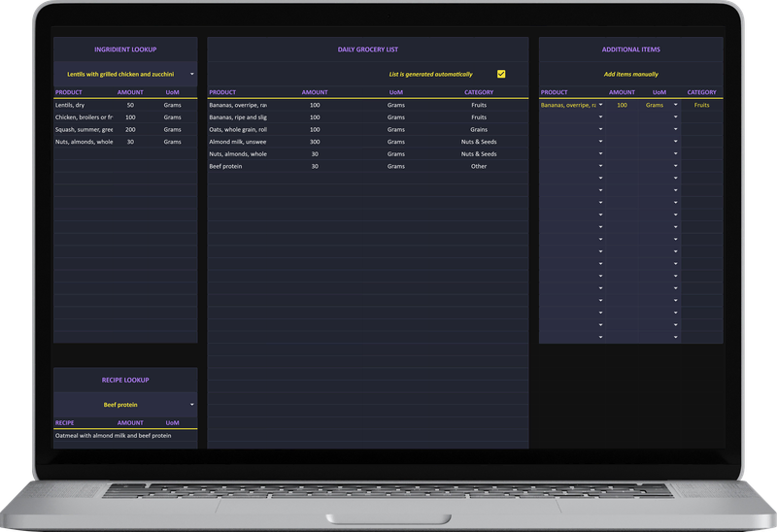The width and height of the screenshot is (777, 532).
Task: Select 'Squash, summer, gree' ingredient row
Action: 84,130
